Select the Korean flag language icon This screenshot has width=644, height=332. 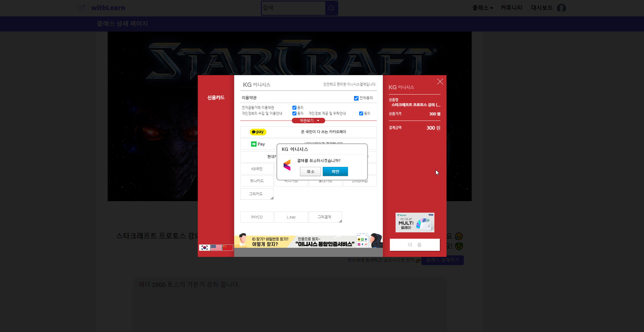(x=204, y=247)
